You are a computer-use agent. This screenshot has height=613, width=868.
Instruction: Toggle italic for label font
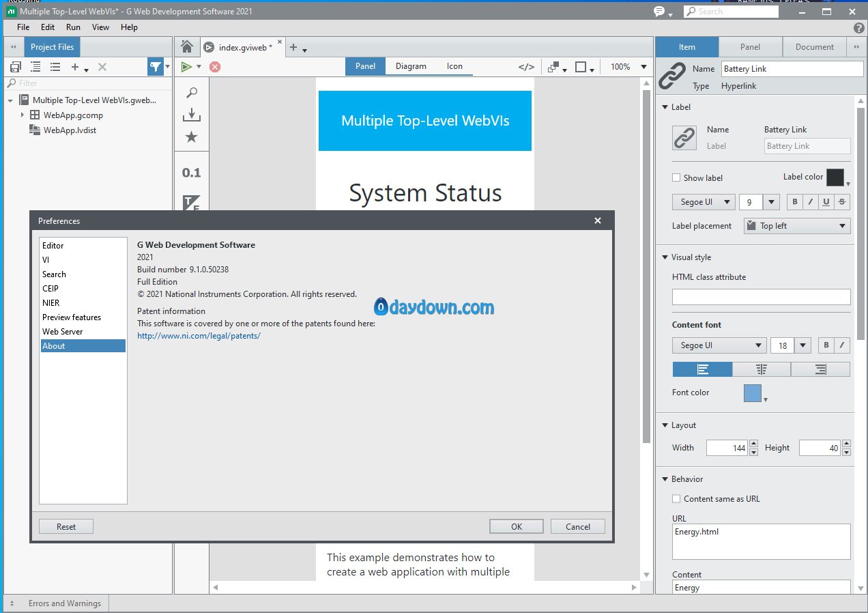pyautogui.click(x=810, y=202)
